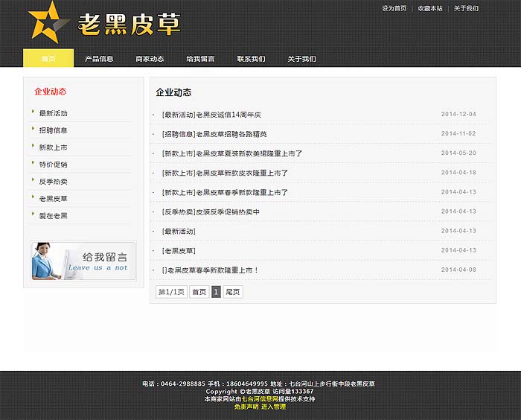Click 收藏本站 link in header

(429, 9)
